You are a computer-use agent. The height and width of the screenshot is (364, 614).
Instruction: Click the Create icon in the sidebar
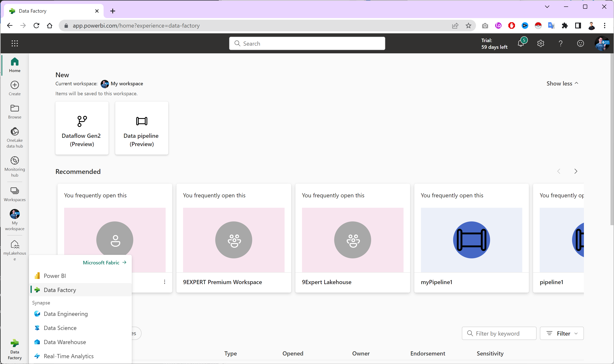click(15, 88)
